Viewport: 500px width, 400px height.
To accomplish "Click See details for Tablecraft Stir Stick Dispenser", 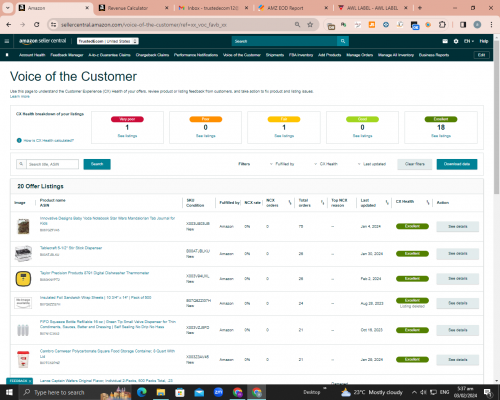I will point(458,254).
